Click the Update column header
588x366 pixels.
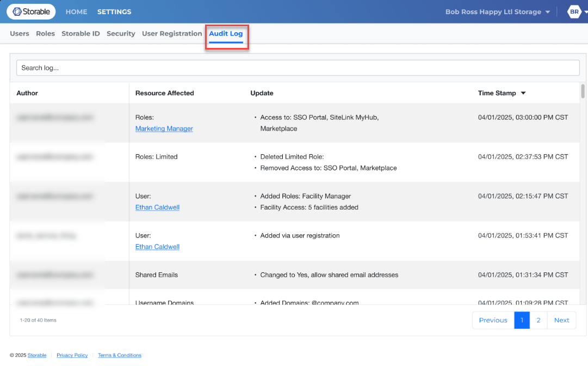tap(262, 93)
